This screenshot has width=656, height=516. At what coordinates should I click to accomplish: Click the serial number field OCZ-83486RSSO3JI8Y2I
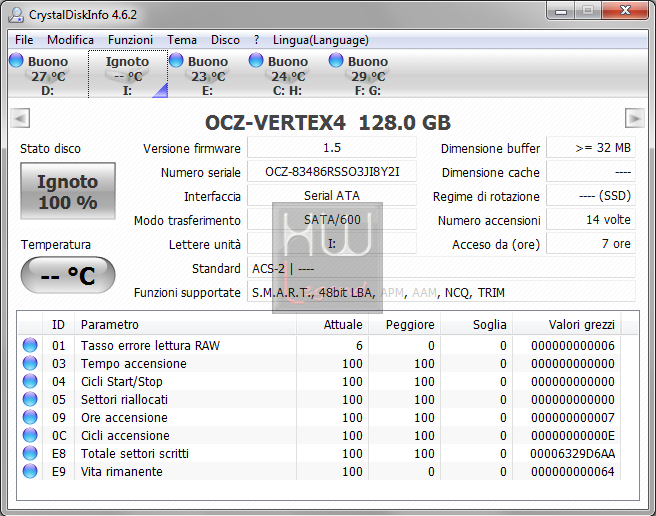pyautogui.click(x=332, y=172)
